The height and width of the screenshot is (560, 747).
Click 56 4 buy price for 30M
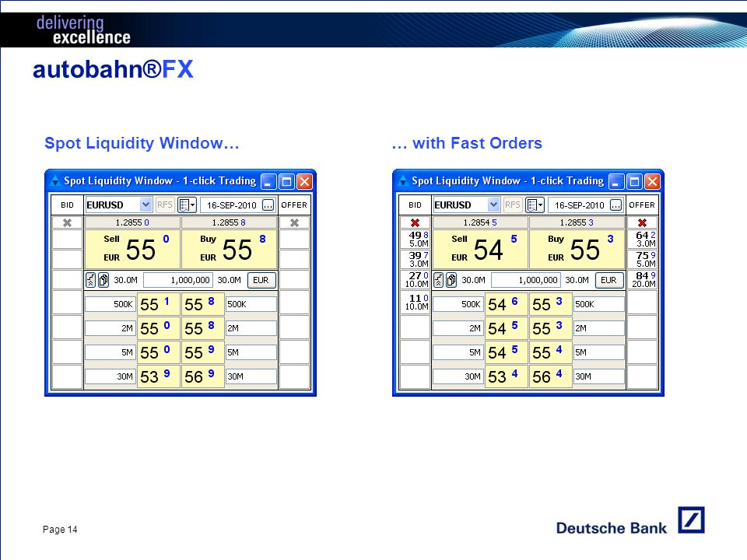pyautogui.click(x=551, y=376)
